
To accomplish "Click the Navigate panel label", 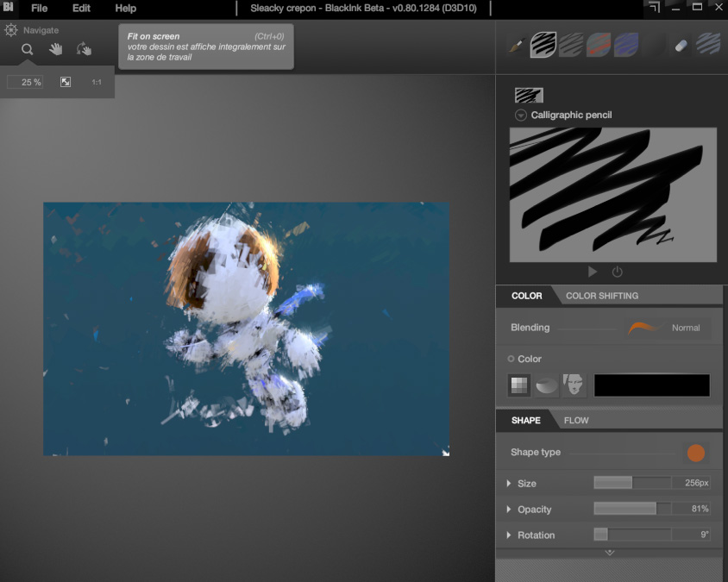I will 41,30.
